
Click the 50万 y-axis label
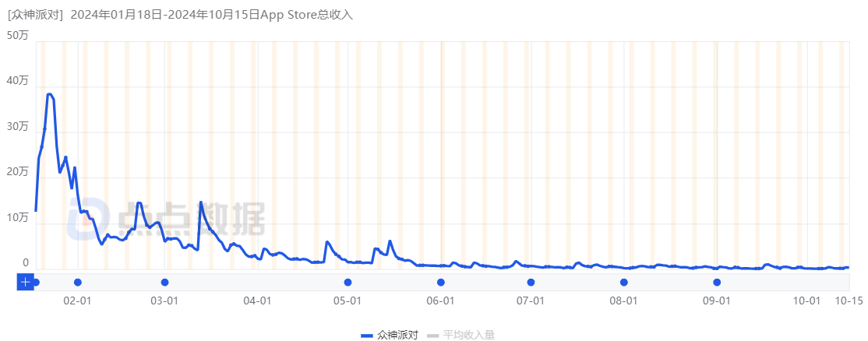[17, 35]
